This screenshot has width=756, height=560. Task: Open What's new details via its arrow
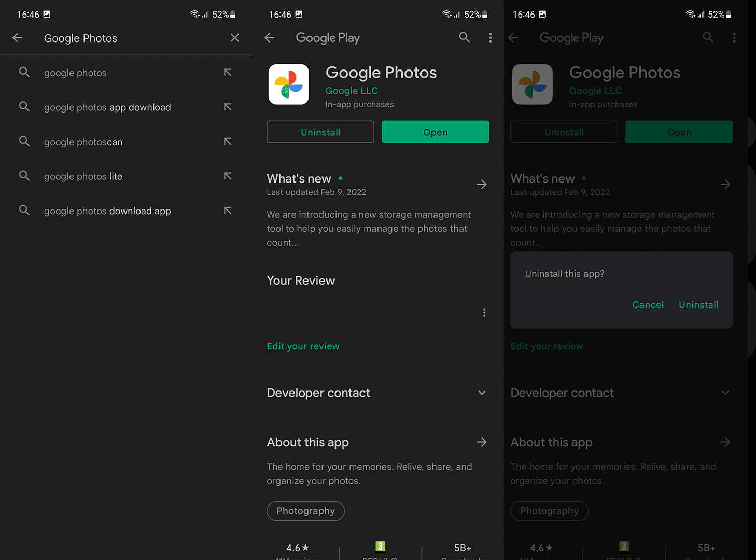pyautogui.click(x=482, y=184)
